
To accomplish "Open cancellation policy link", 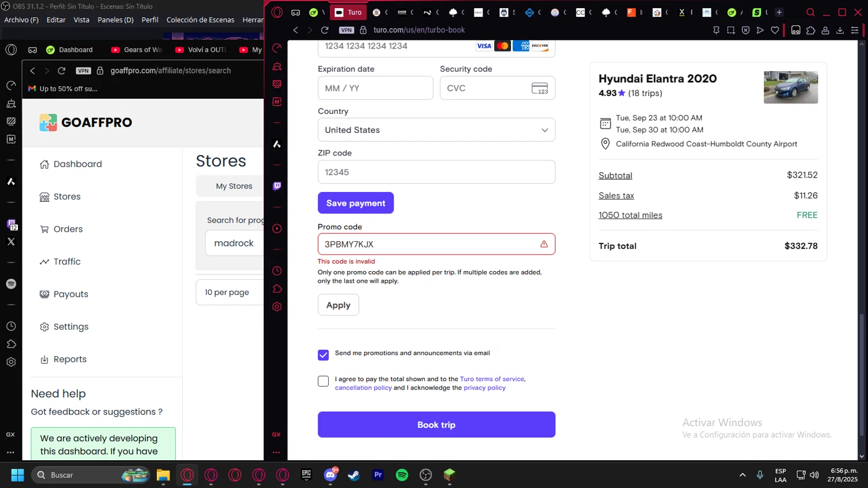I will click(x=363, y=388).
